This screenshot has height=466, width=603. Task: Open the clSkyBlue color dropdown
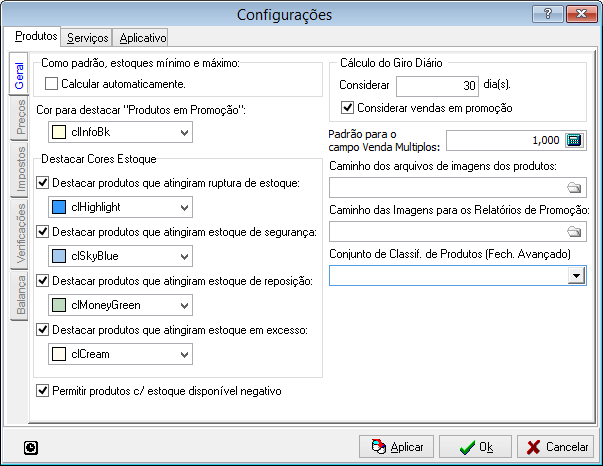184,256
